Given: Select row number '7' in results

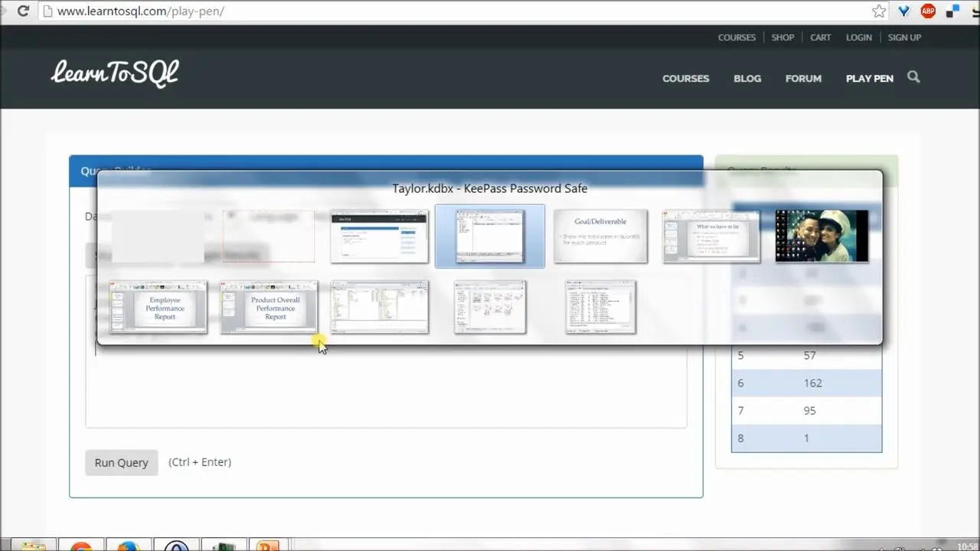Looking at the screenshot, I should pyautogui.click(x=740, y=410).
